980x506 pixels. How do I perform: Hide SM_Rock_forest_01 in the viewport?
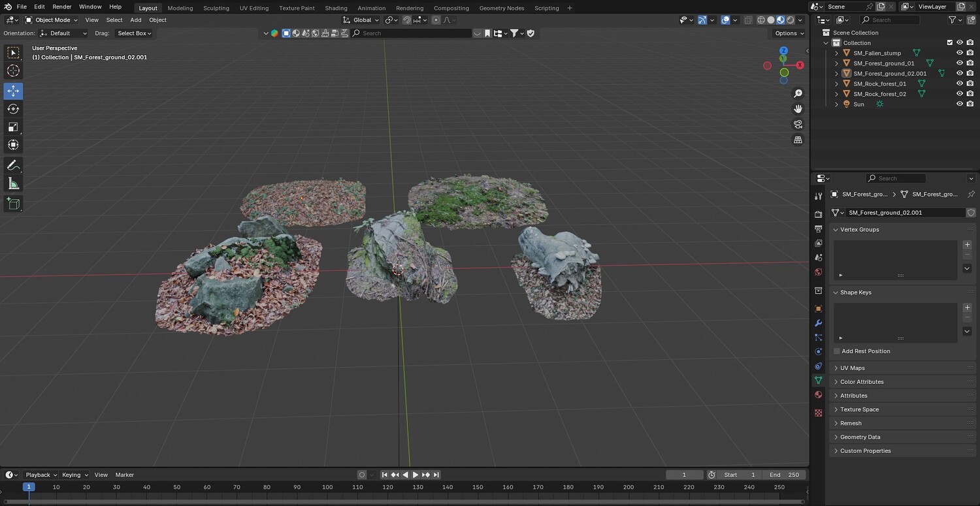point(960,84)
